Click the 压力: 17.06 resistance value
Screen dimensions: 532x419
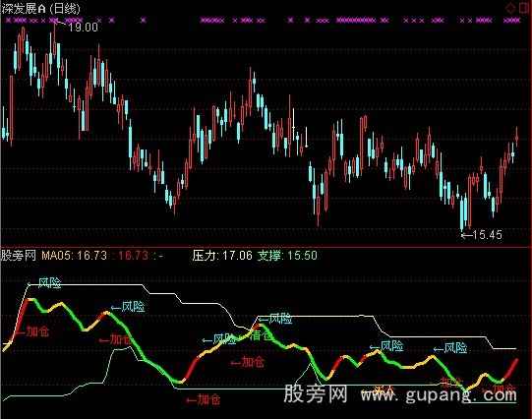coord(222,255)
